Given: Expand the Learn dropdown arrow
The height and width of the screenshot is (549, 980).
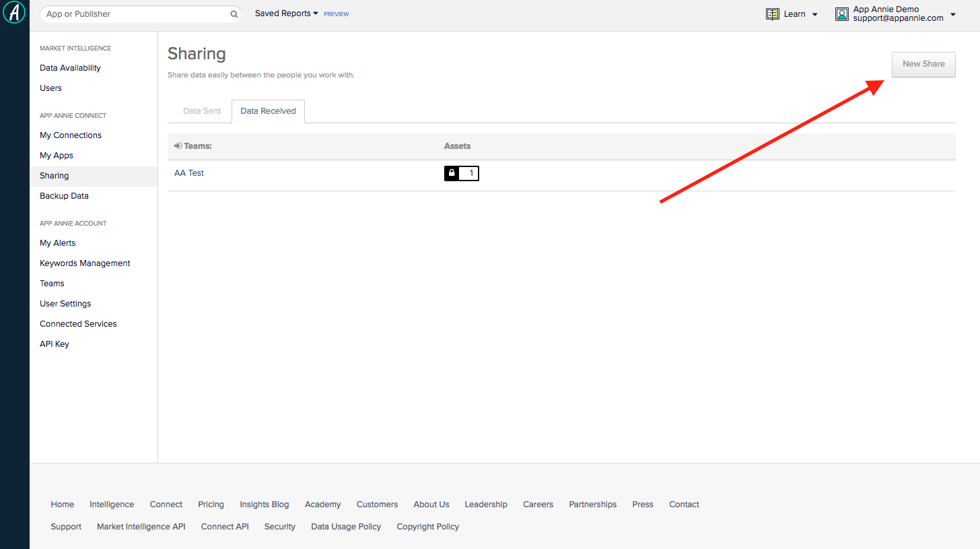Looking at the screenshot, I should tap(814, 15).
